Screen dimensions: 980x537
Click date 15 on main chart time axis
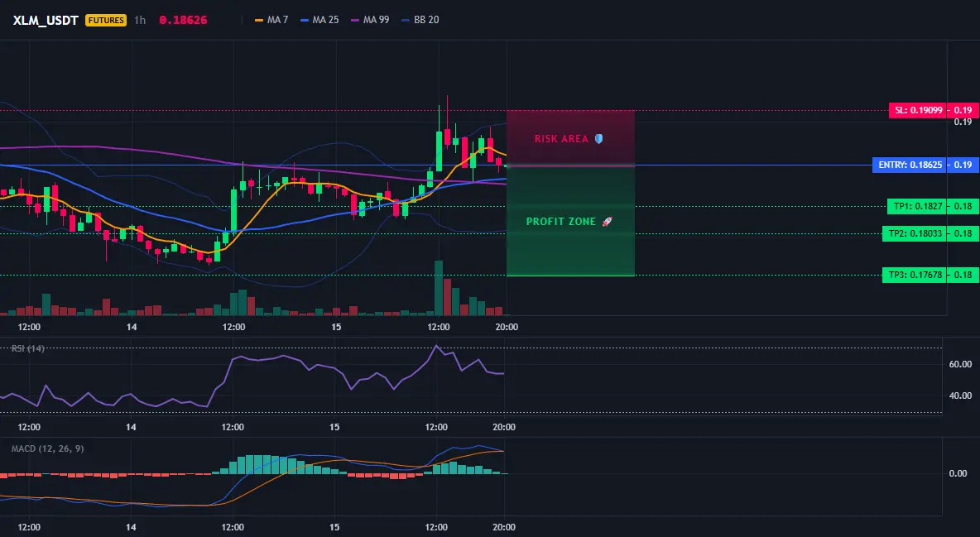[x=336, y=327]
